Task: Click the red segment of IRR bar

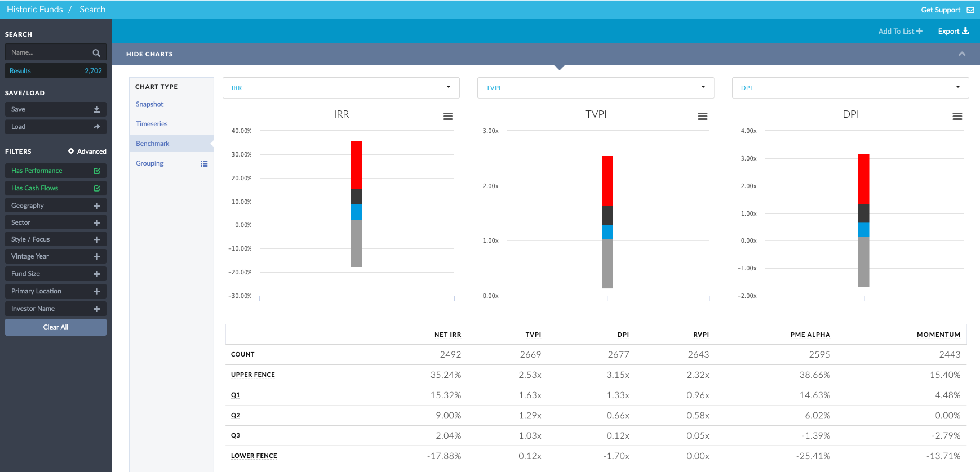Action: coord(357,165)
